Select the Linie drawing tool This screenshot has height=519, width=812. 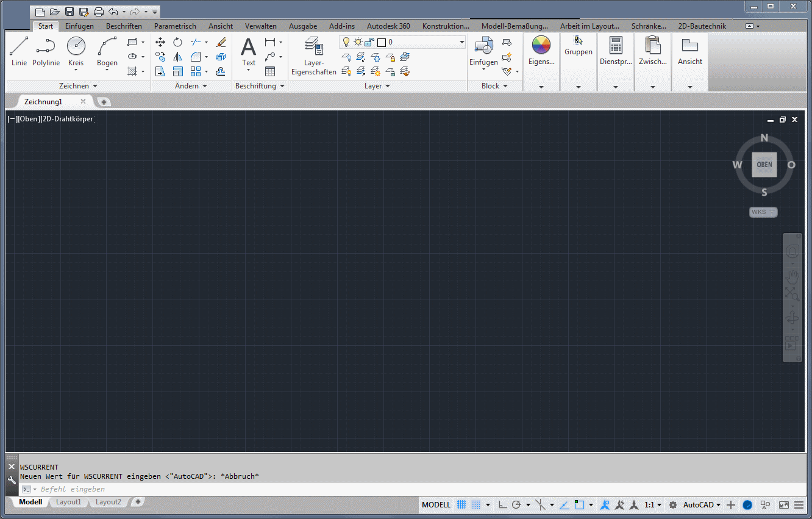click(19, 52)
